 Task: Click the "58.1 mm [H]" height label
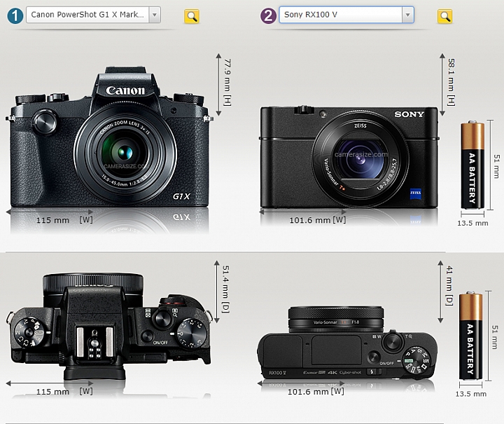point(451,82)
